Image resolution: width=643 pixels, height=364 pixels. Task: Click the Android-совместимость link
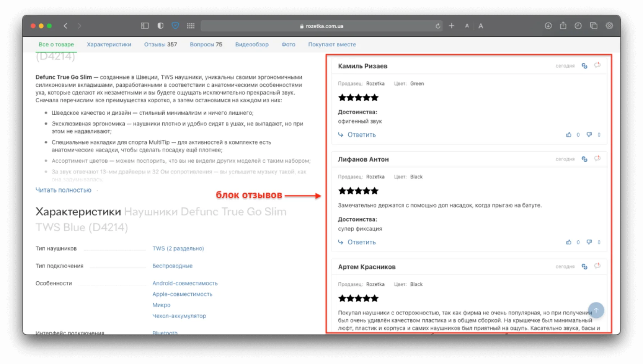click(x=185, y=283)
